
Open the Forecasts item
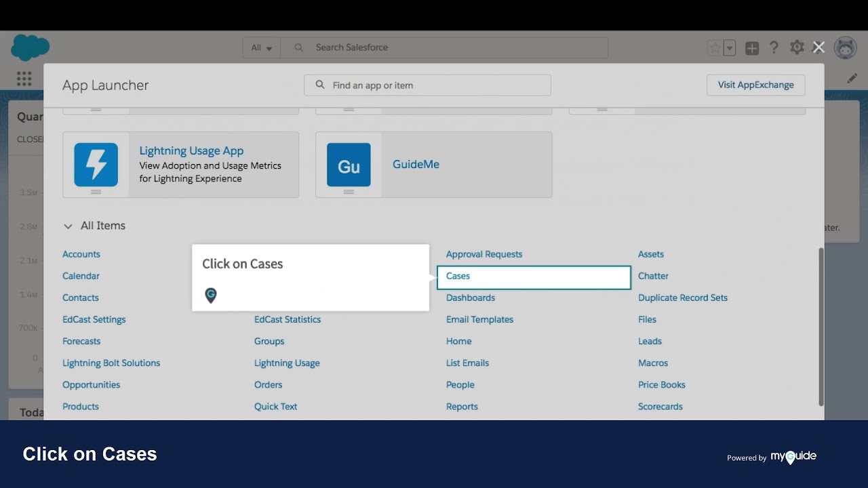click(81, 341)
